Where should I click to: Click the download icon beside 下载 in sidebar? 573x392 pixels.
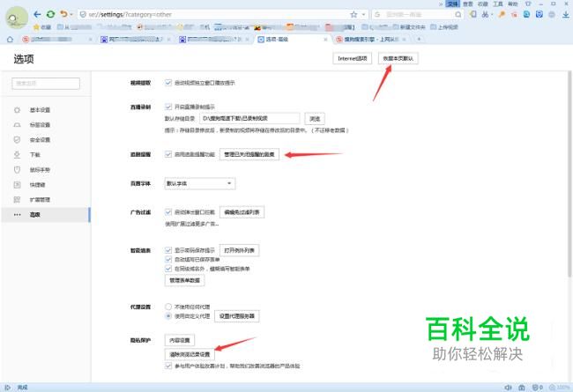(17, 154)
